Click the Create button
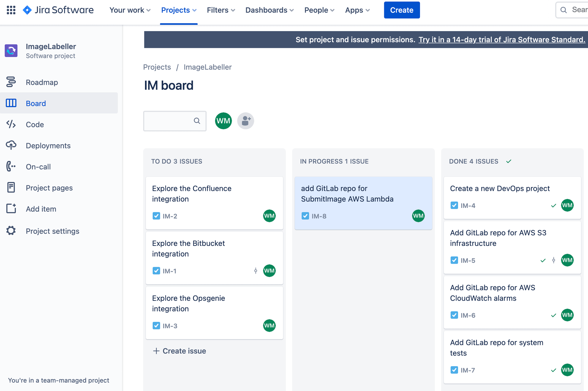This screenshot has width=588, height=391. 402,10
